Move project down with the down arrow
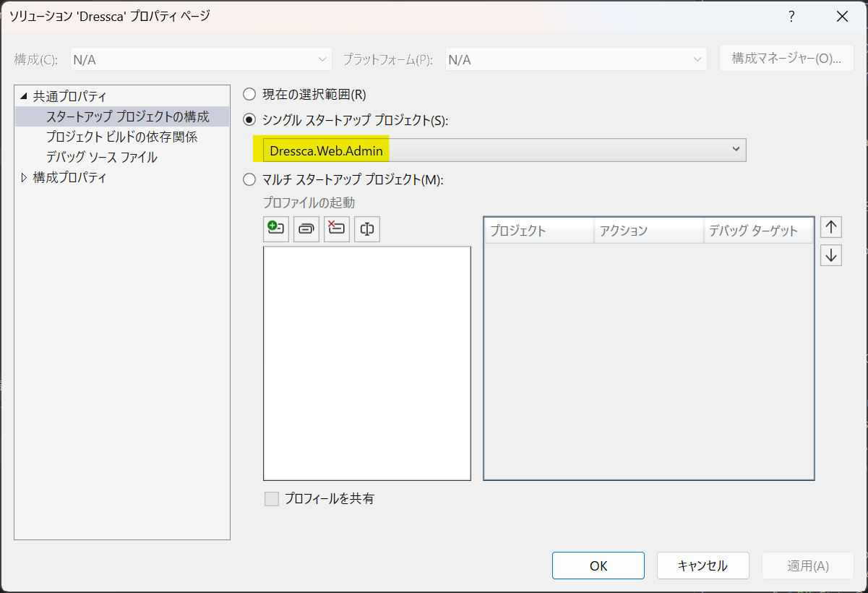 831,255
